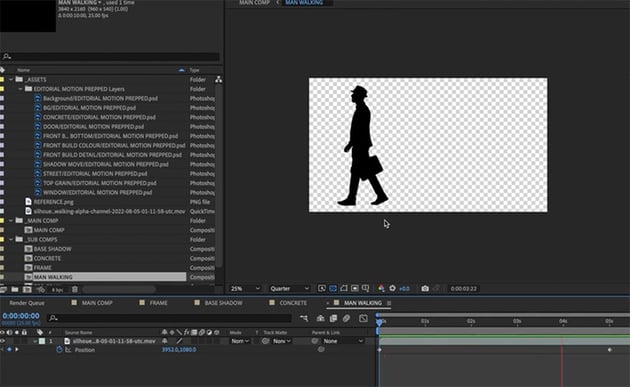
Task: Click the timeline search field
Action: point(169,318)
